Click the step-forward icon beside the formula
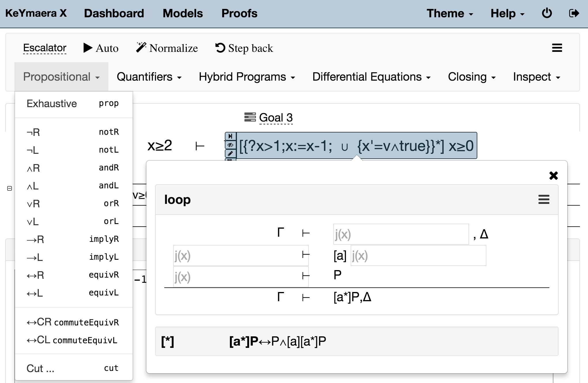This screenshot has width=588, height=383. tap(230, 136)
